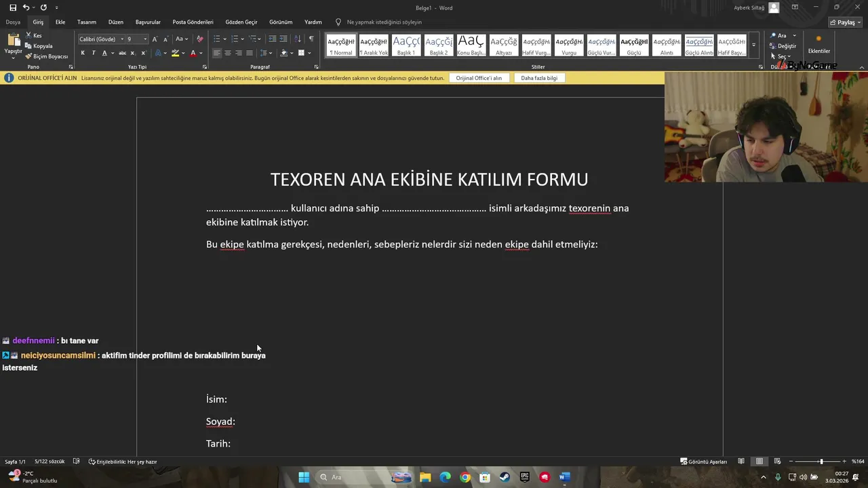Click Daha fazla bilgi button
The image size is (868, 488).
[x=539, y=78]
